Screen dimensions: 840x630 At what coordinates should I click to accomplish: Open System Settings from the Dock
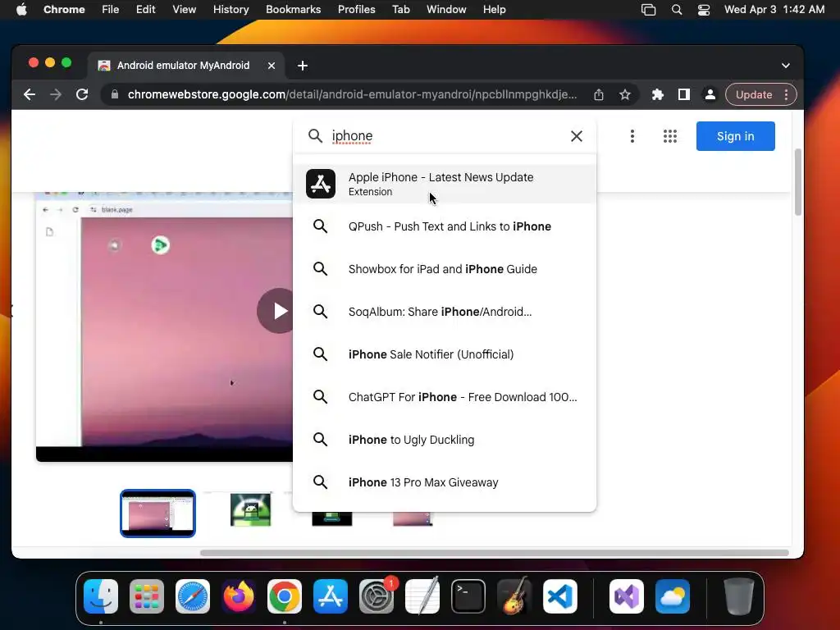pyautogui.click(x=377, y=596)
